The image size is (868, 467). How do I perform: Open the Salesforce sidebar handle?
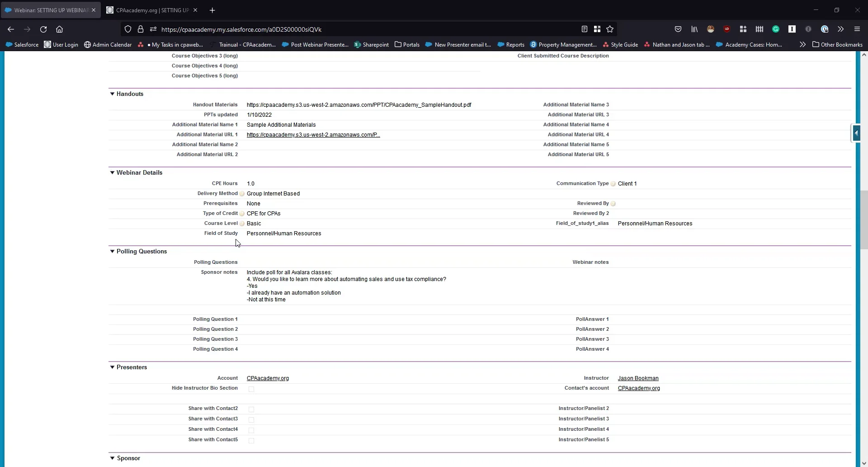(x=856, y=133)
